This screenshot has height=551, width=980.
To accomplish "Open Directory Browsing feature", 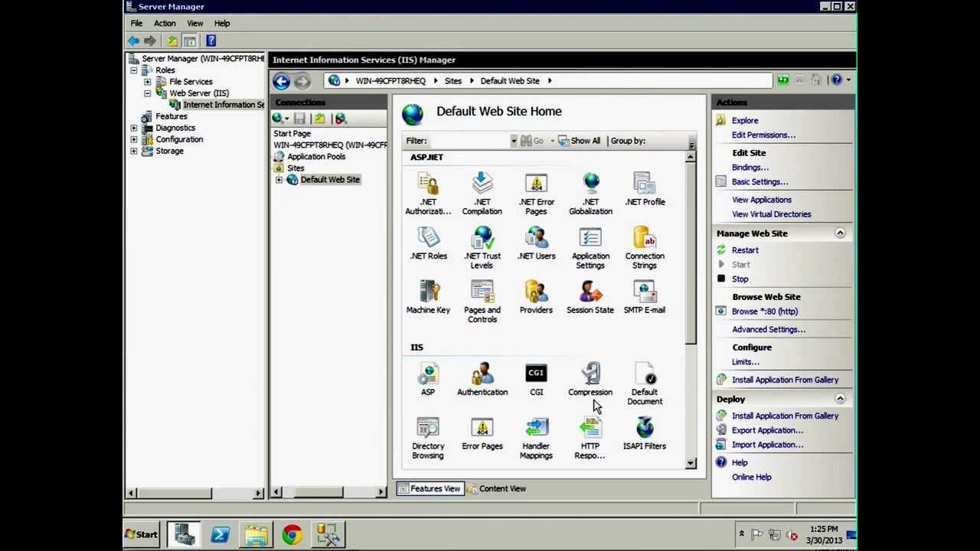I will [428, 438].
